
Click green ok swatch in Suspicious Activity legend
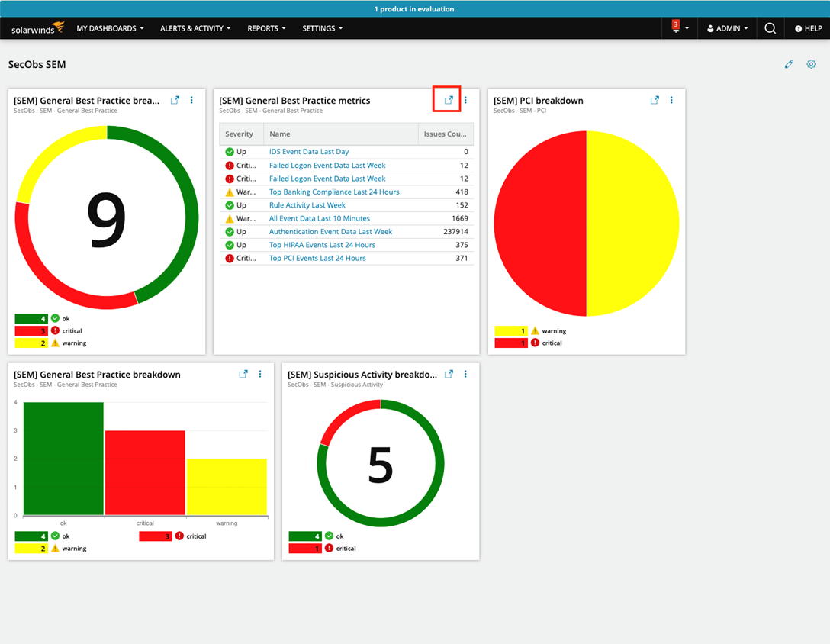[305, 536]
